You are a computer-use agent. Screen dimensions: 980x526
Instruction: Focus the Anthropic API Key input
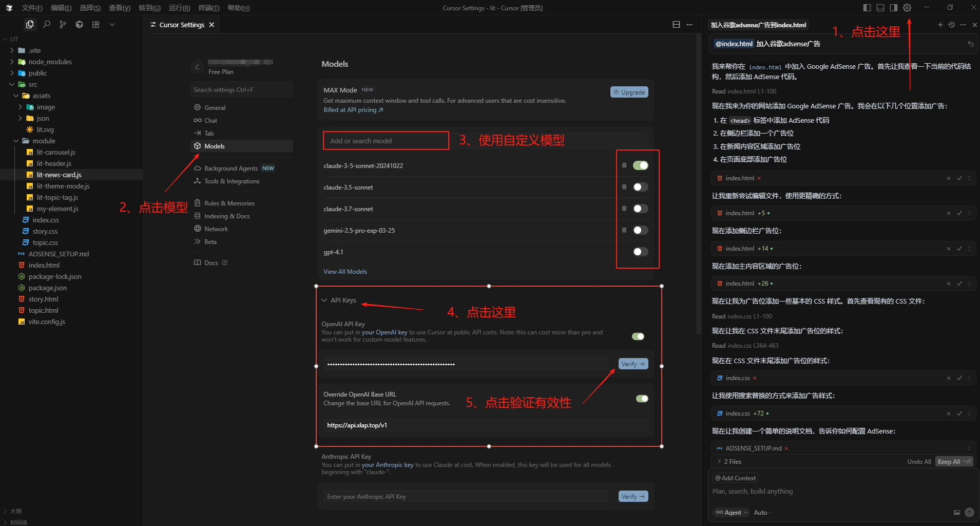466,497
